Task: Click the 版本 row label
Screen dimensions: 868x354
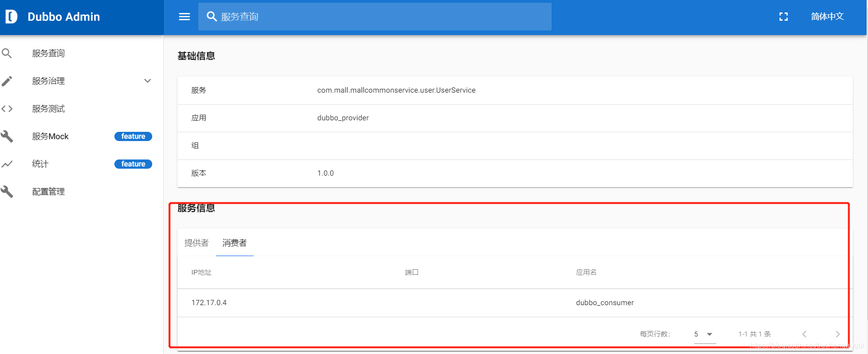Action: [x=199, y=173]
